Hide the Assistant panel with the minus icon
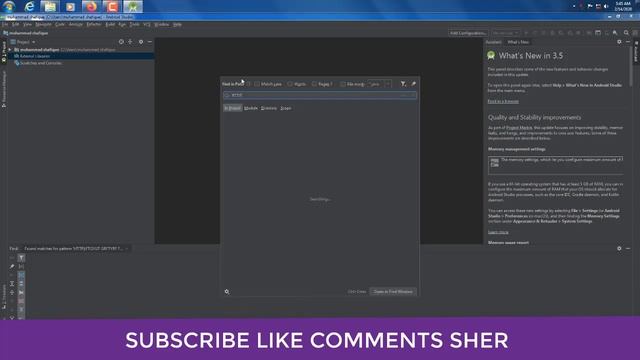This screenshot has width=640, height=360. 628,42
